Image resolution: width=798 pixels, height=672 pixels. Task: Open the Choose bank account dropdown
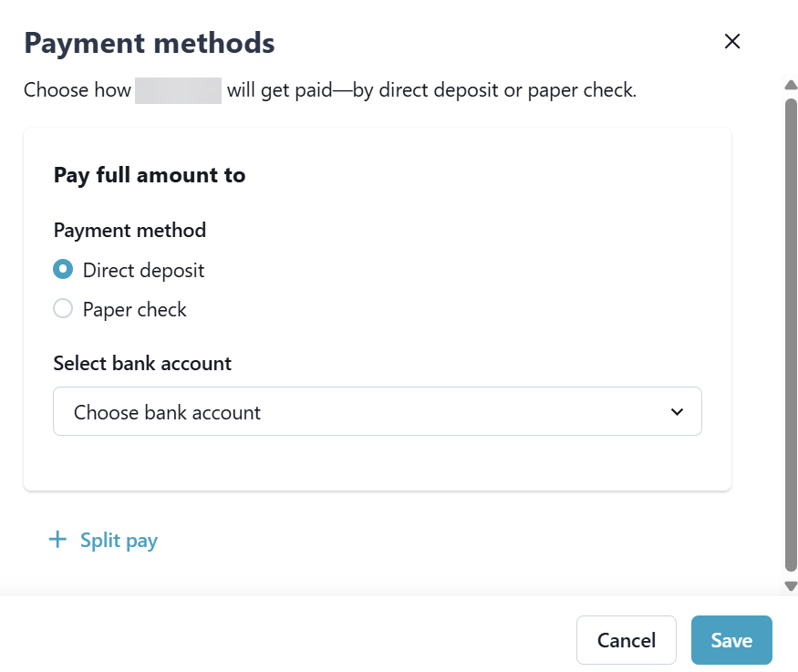click(x=377, y=412)
